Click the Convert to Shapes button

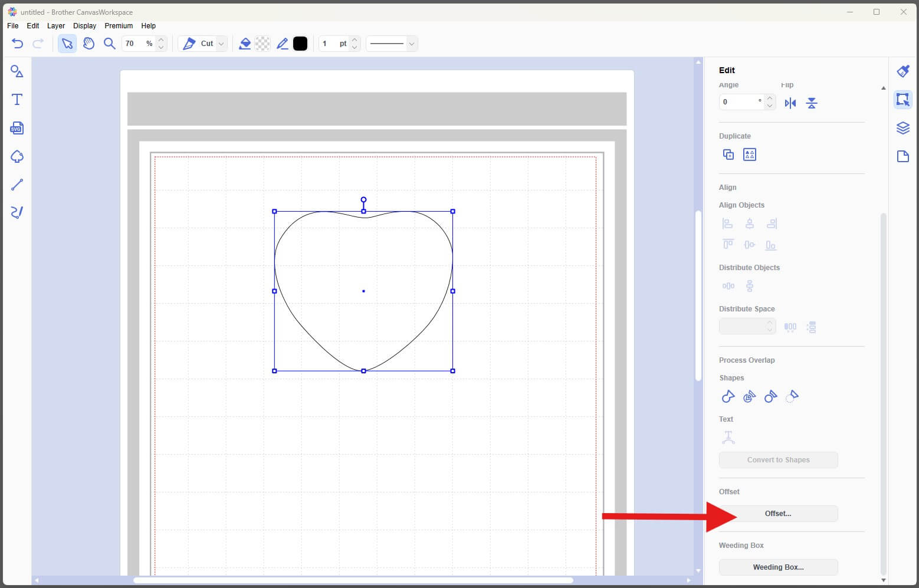point(778,460)
